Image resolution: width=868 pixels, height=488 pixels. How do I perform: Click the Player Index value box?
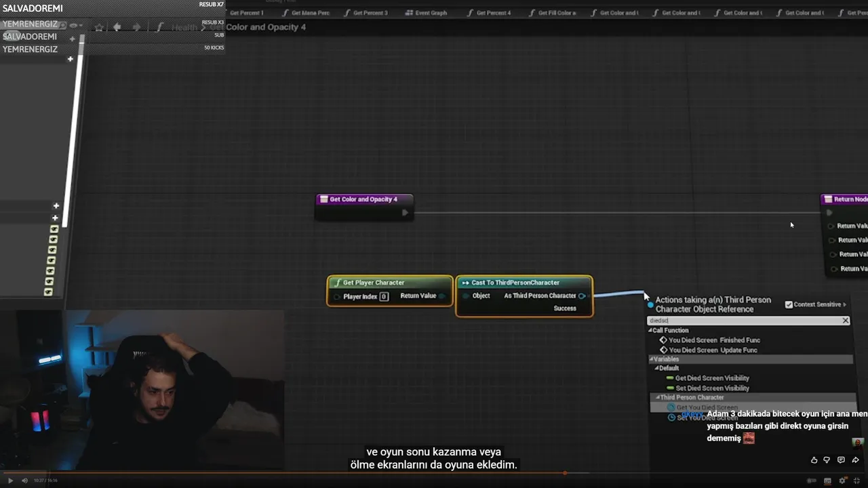pos(384,296)
